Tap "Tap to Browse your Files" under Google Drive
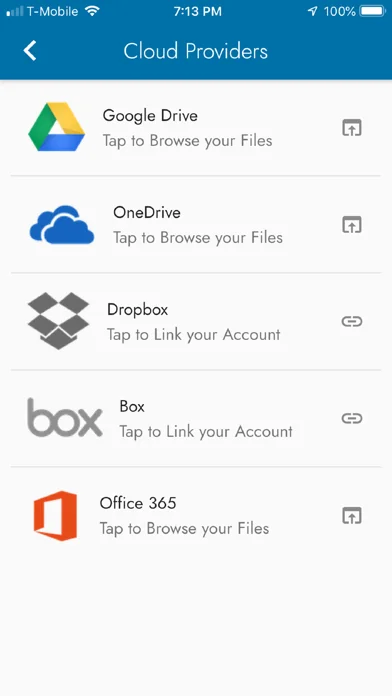This screenshot has height=696, width=392. pyautogui.click(x=187, y=141)
